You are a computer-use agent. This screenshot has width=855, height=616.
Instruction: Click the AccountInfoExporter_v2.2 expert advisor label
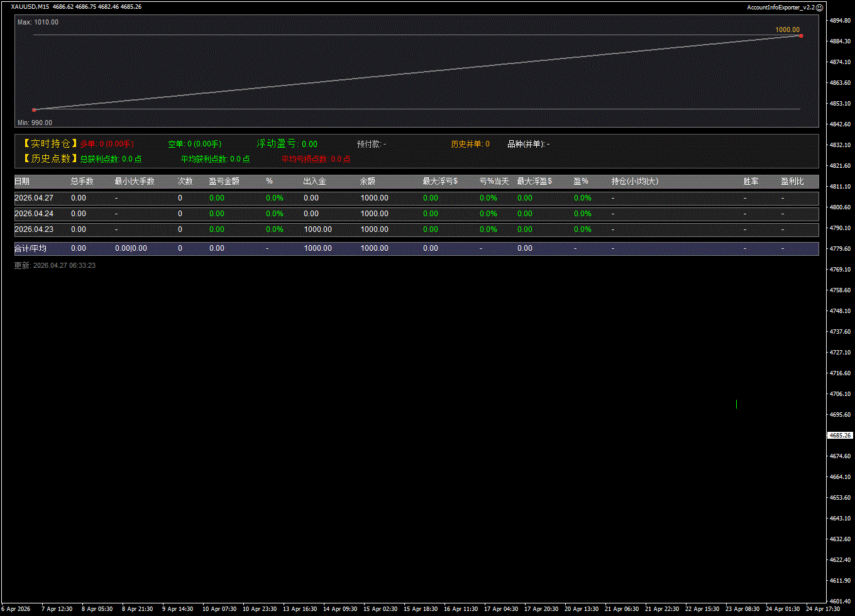coord(780,7)
